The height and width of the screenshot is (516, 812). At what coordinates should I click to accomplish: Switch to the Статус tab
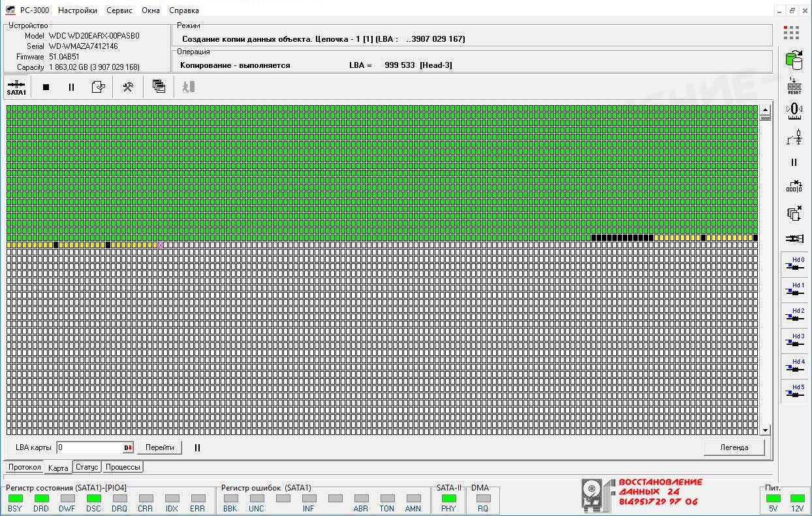click(x=87, y=468)
